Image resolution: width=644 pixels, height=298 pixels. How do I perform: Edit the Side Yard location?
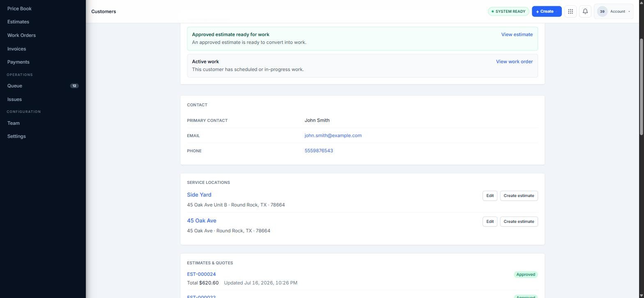coord(490,196)
